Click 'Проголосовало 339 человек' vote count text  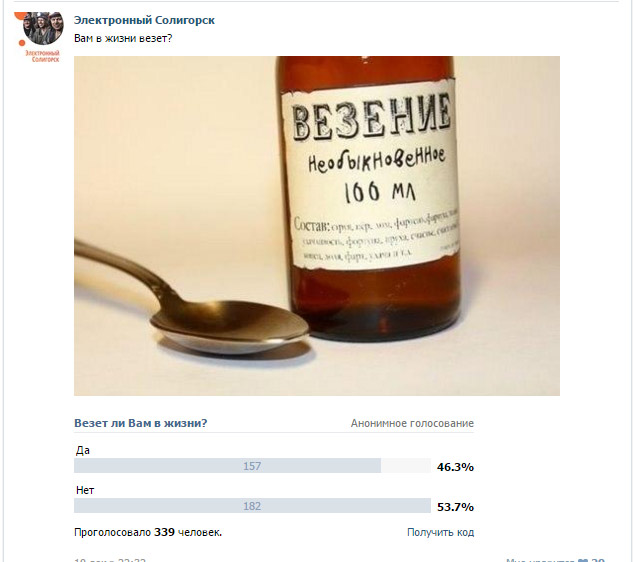pos(148,532)
